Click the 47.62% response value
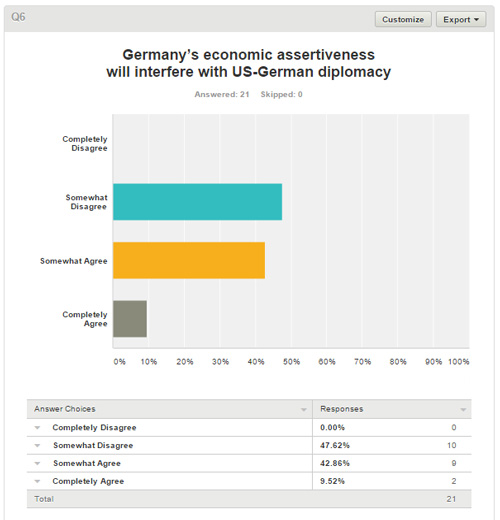This screenshot has height=520, width=500. pyautogui.click(x=335, y=445)
